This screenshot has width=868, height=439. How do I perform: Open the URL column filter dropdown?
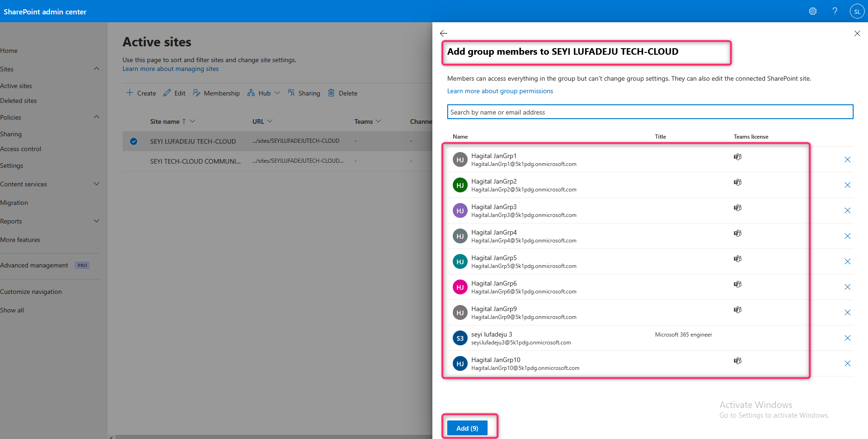pyautogui.click(x=270, y=121)
